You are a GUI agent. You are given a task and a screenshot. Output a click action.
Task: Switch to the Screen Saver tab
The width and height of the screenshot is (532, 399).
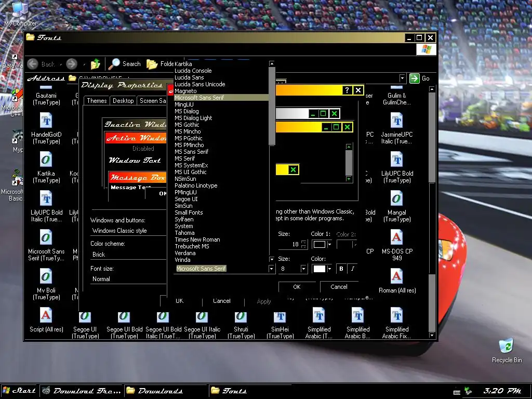tap(152, 101)
